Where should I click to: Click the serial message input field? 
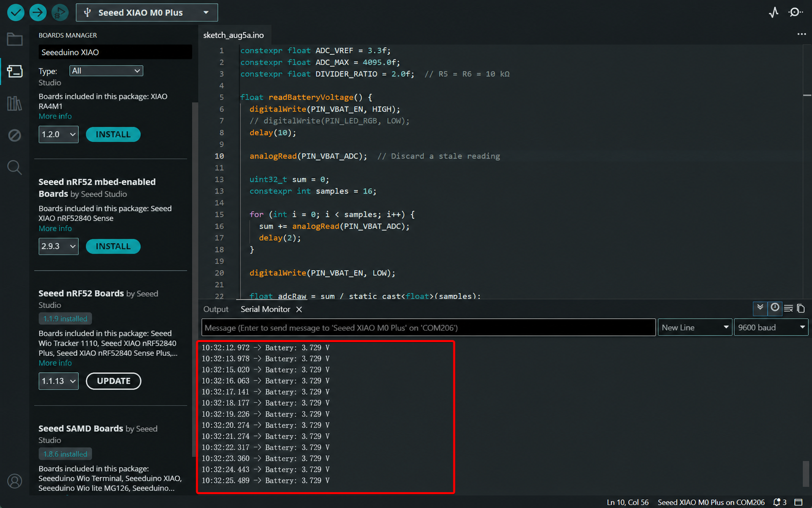coord(429,328)
